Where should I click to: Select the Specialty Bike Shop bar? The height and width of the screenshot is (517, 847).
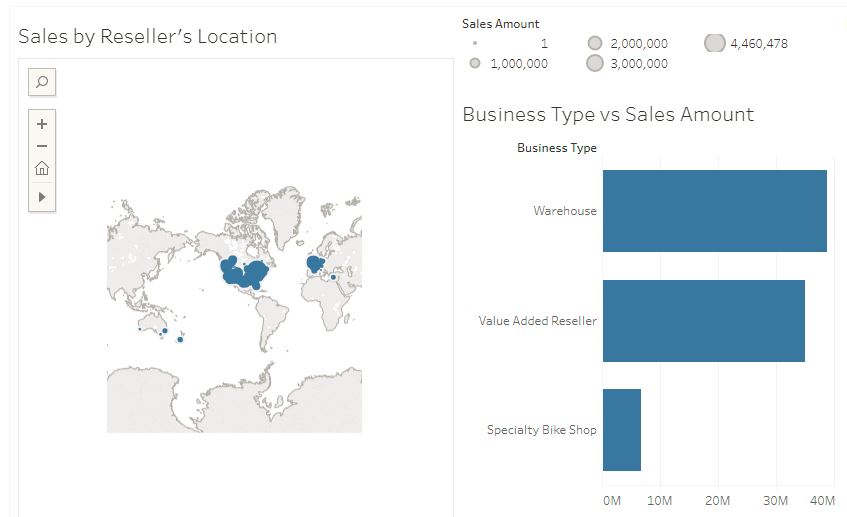[x=622, y=430]
